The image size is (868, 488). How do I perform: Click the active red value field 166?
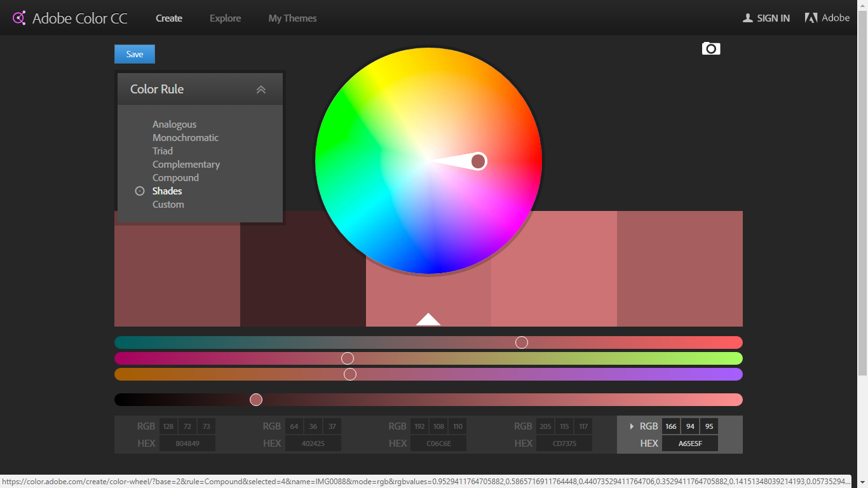point(671,426)
